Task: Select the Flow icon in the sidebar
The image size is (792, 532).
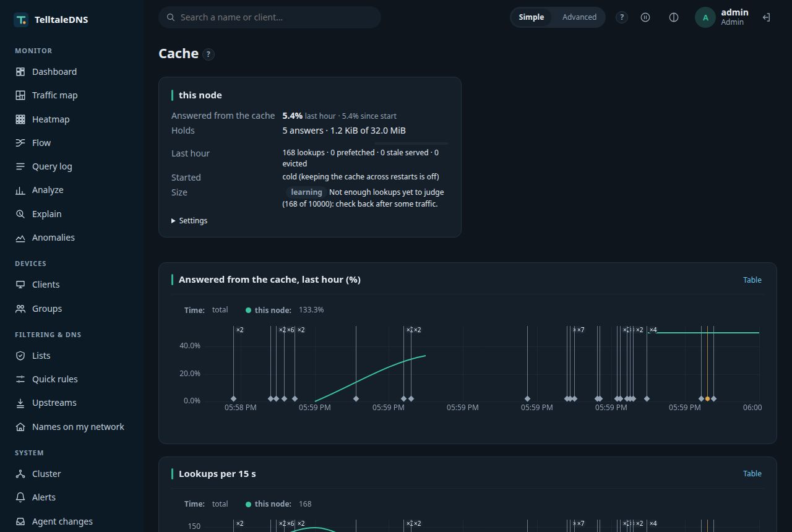Action: [20, 143]
